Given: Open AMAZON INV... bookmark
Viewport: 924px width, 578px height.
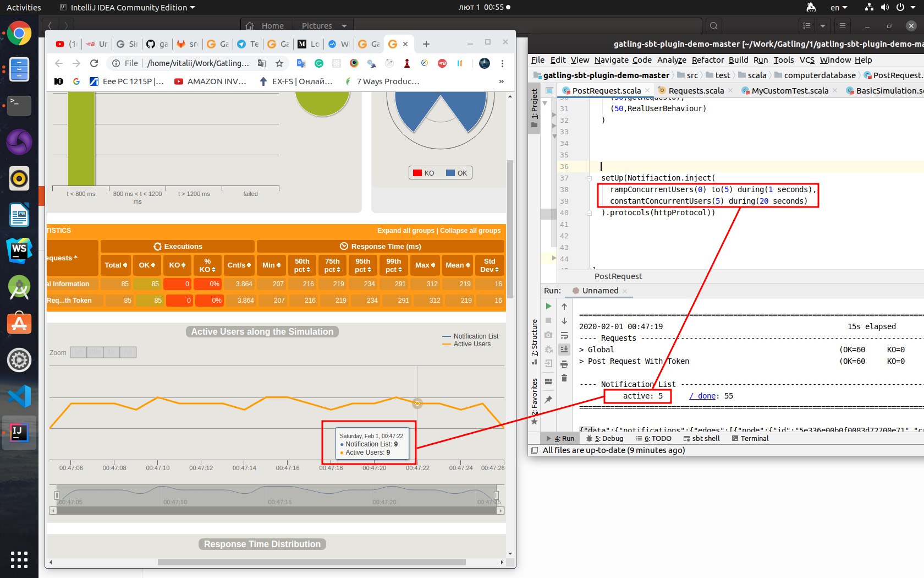Looking at the screenshot, I should click(210, 81).
